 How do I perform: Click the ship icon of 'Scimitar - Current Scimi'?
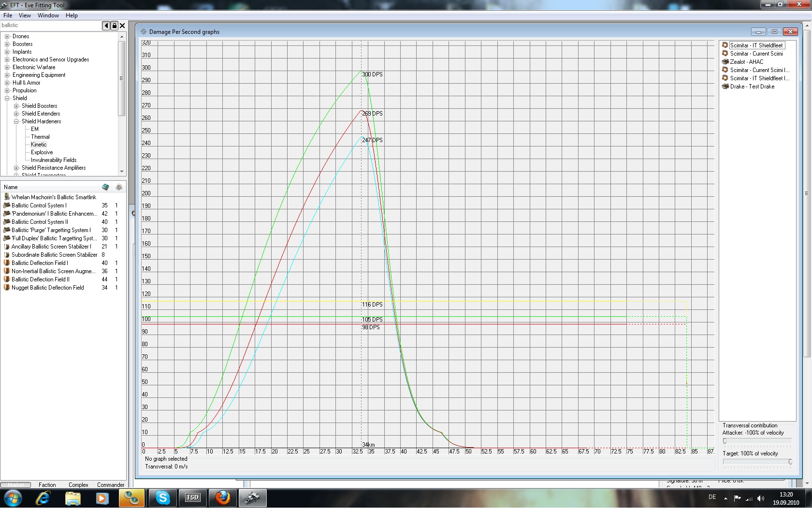725,54
